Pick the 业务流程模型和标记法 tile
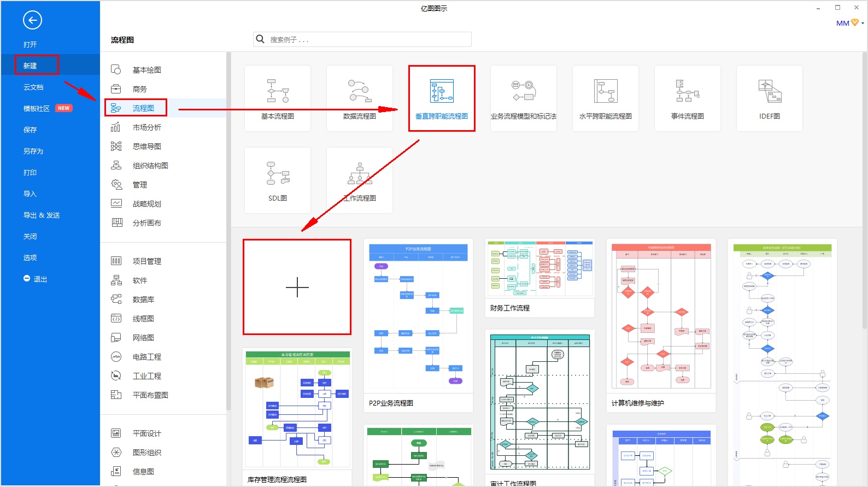This screenshot has height=487, width=868. tap(524, 98)
